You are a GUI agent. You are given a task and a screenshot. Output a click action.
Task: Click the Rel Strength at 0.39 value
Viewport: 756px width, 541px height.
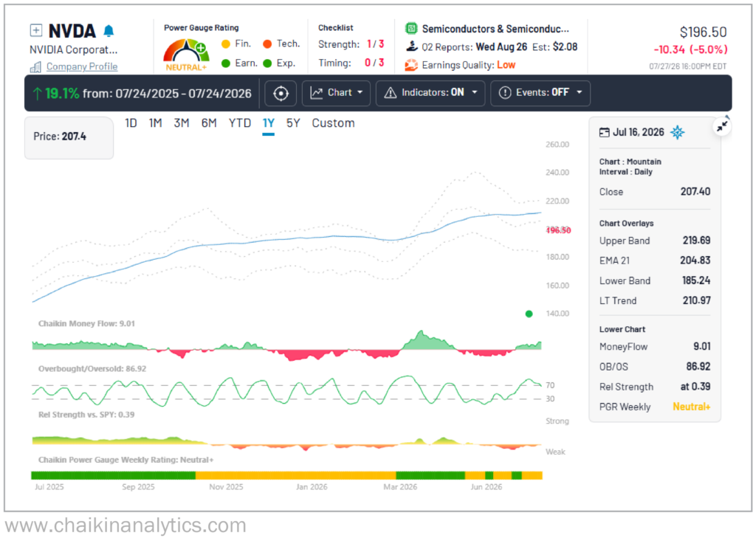click(x=695, y=387)
